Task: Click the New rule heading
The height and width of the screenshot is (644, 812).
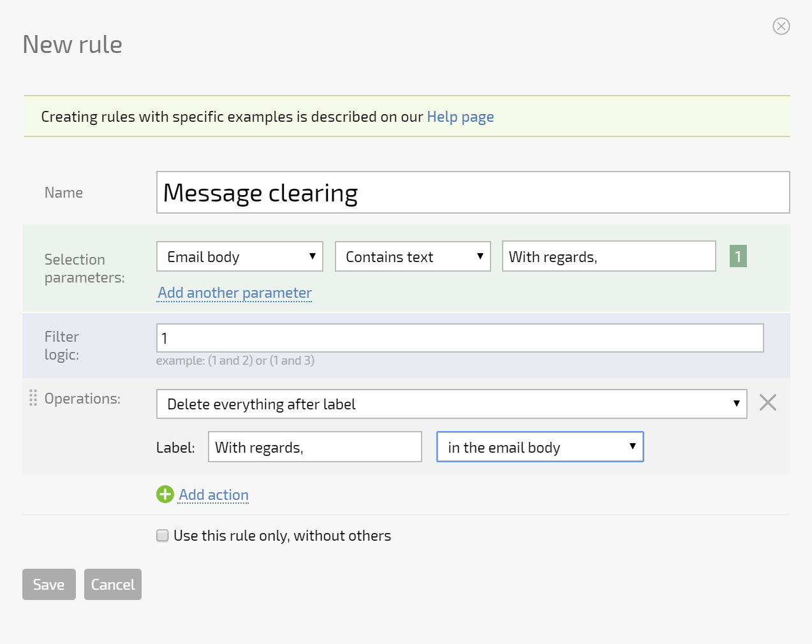Action: (73, 45)
